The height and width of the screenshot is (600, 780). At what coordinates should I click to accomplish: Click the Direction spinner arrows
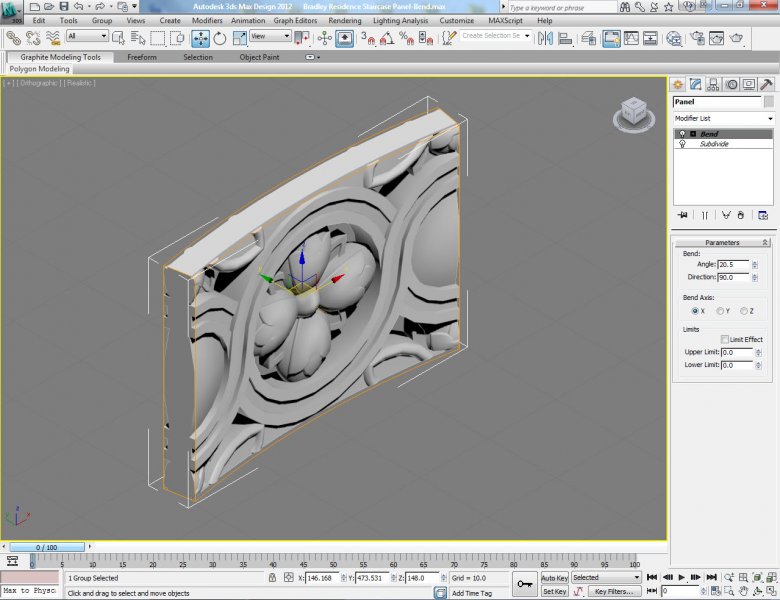(x=755, y=277)
